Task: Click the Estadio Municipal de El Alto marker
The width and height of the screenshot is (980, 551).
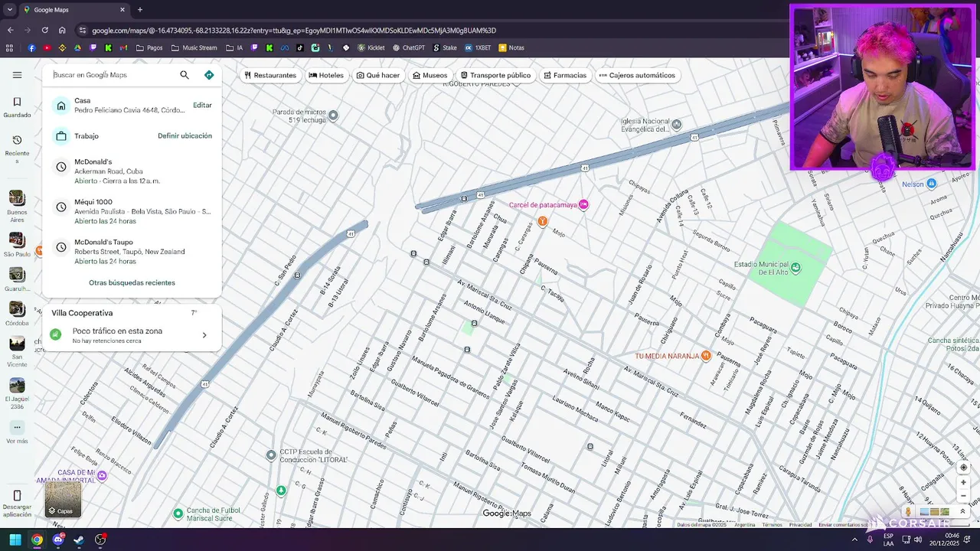Action: click(795, 267)
